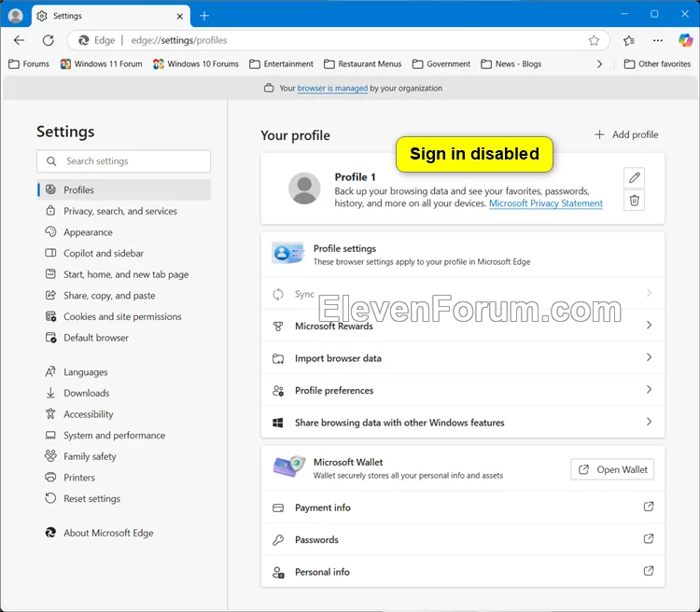Click the Profile settings card icon
700x612 pixels.
pyautogui.click(x=288, y=253)
